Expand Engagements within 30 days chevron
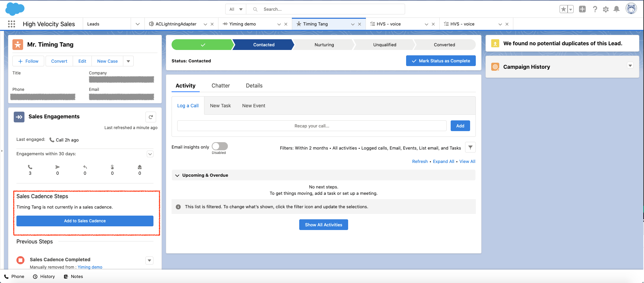The width and height of the screenshot is (644, 283). 150,154
